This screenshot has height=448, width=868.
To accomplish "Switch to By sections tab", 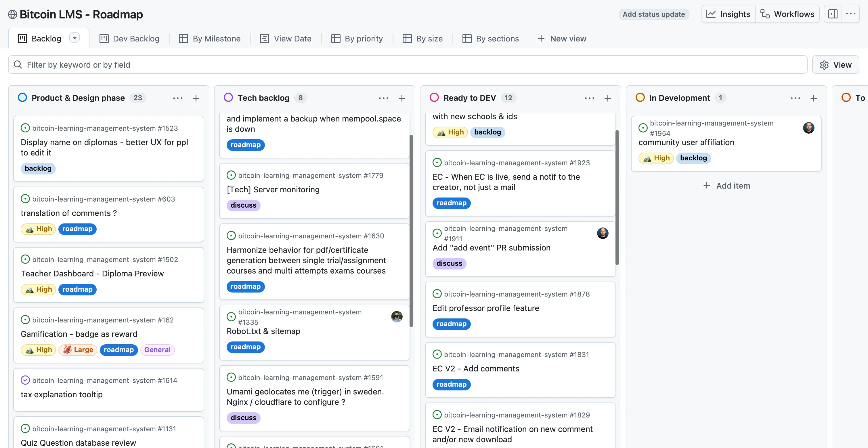I will 491,39.
